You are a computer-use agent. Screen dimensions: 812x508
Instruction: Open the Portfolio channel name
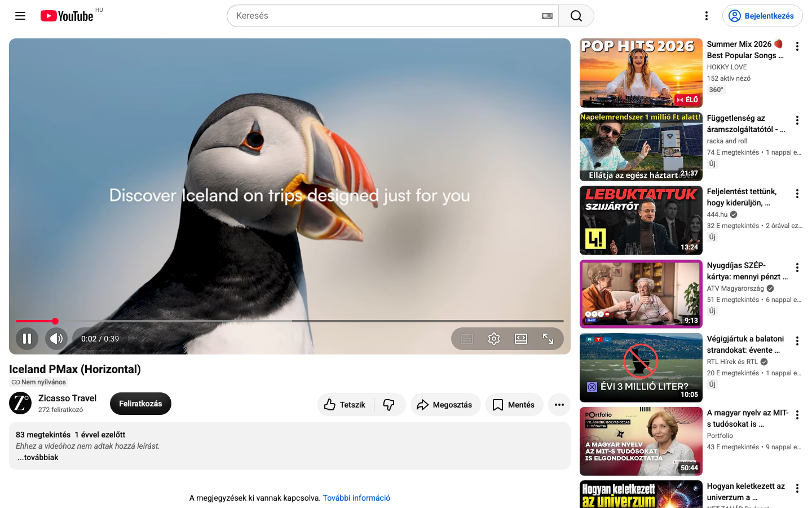pyautogui.click(x=720, y=436)
